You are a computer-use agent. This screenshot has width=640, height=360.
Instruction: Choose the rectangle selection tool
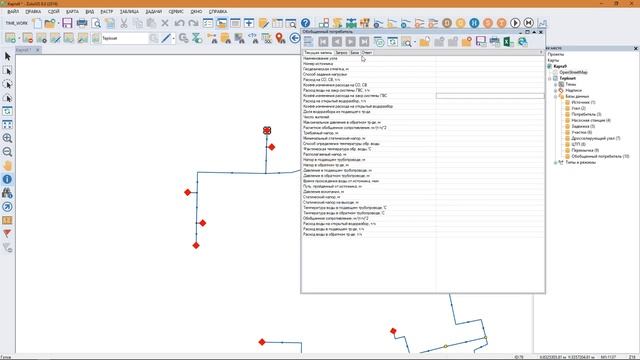click(x=7, y=70)
